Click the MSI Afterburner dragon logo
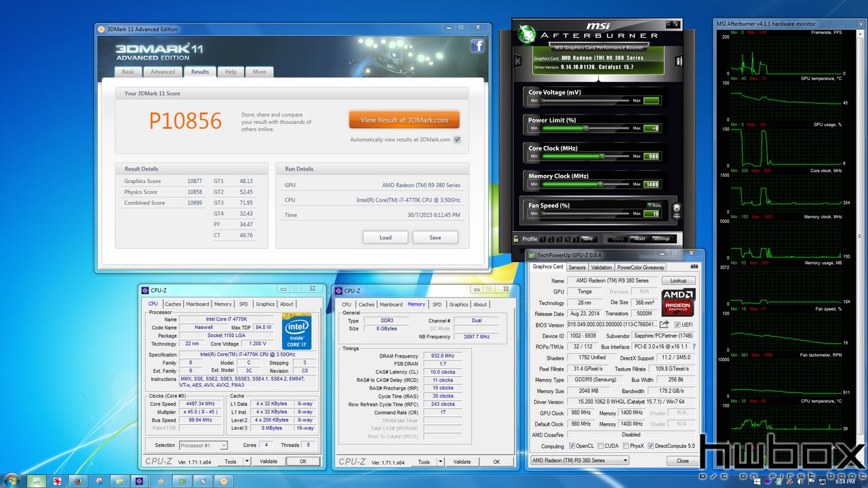 (526, 34)
